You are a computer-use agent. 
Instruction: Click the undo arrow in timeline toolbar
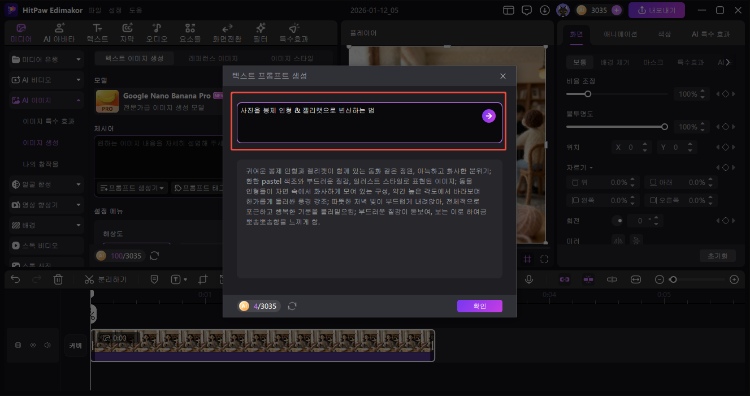coord(15,279)
